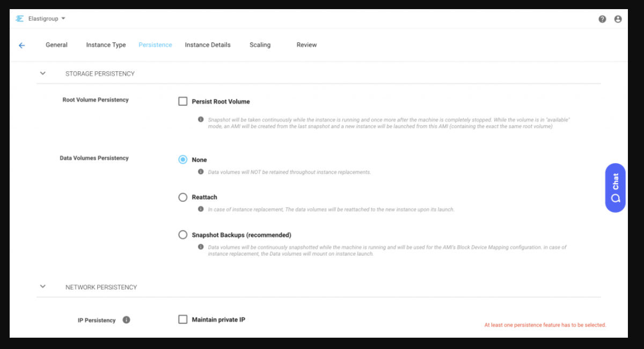
Task: Select the Reattach radio option
Action: (183, 197)
